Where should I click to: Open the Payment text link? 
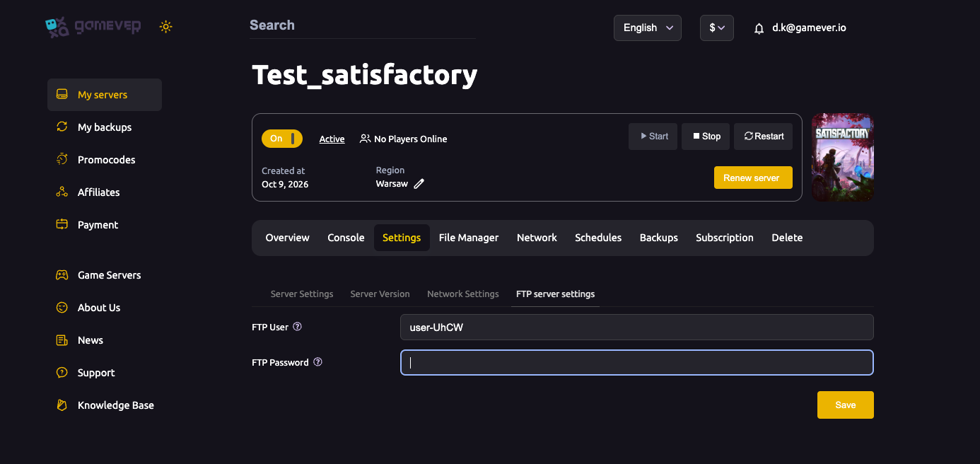coord(98,225)
